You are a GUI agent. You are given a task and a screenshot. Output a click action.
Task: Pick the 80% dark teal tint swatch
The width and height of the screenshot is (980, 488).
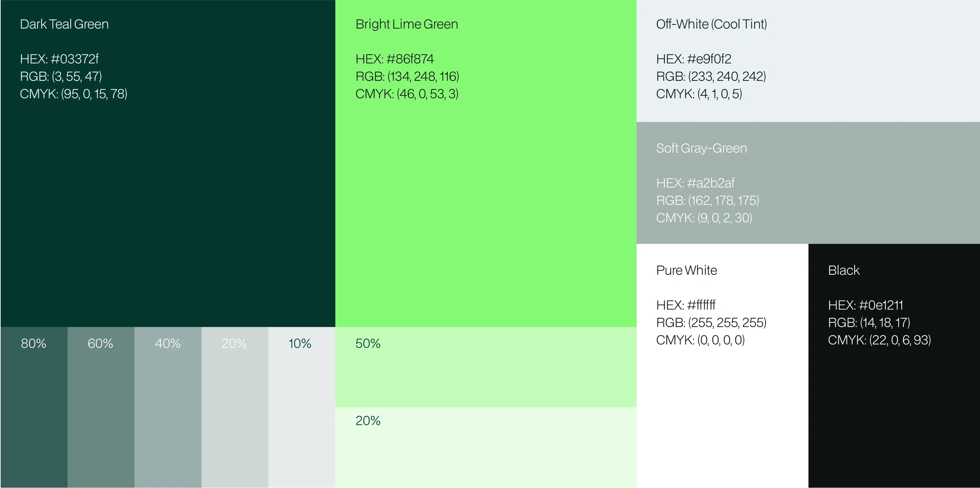33,407
